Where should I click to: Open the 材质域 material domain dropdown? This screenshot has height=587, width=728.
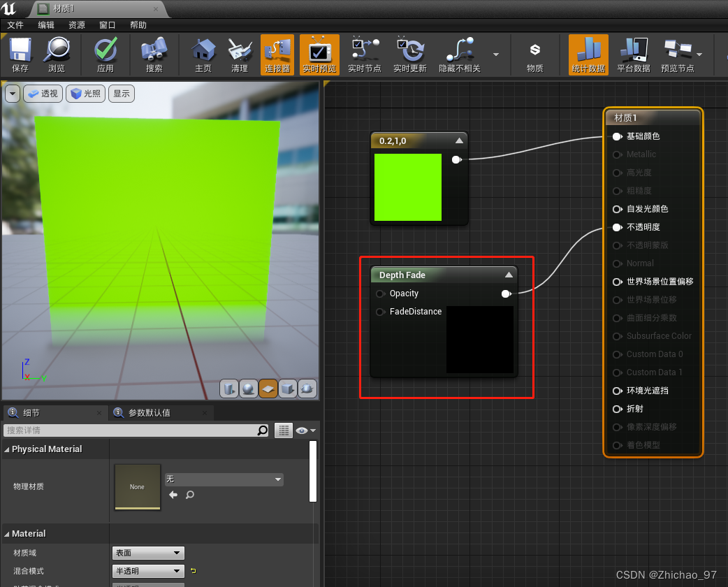pos(147,553)
